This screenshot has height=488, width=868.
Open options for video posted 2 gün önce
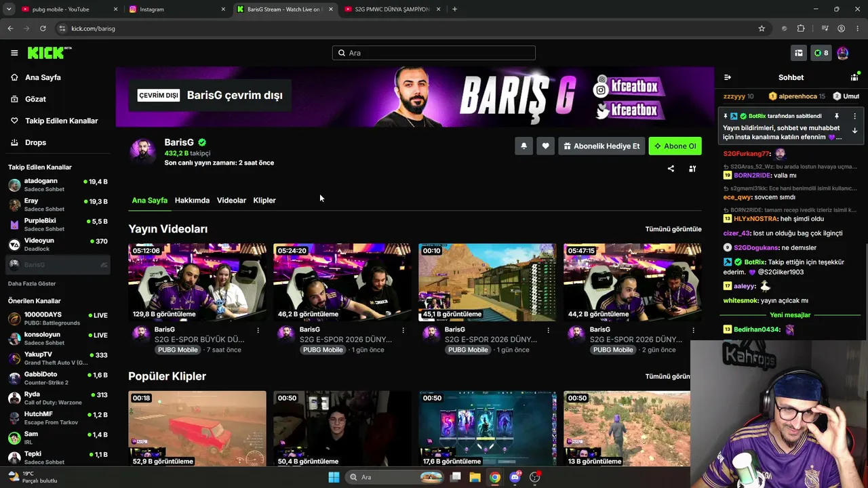click(693, 330)
